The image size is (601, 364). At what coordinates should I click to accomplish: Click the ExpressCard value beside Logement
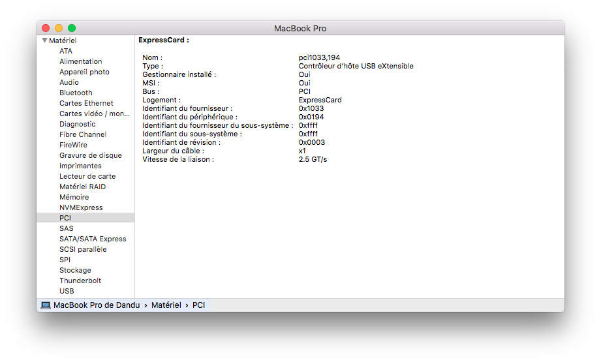pos(320,100)
